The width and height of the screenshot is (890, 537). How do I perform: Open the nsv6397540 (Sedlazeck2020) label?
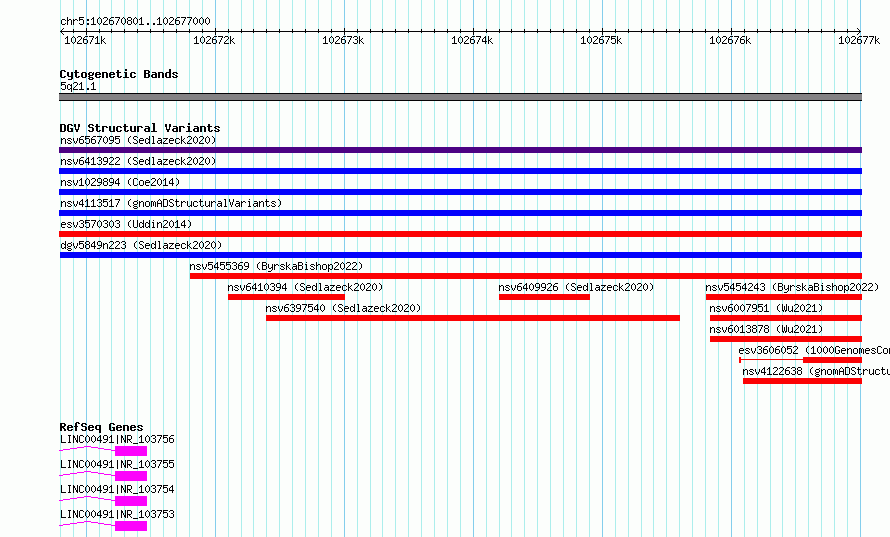coord(343,308)
